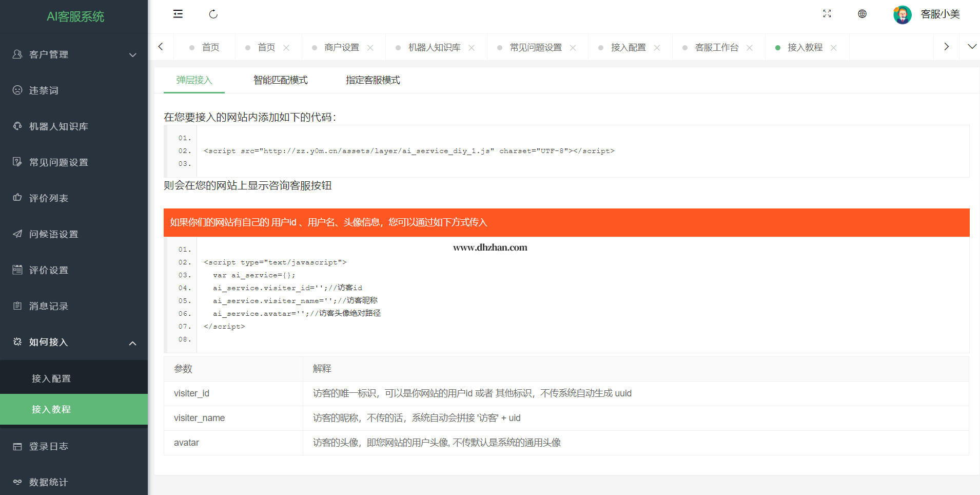Open the tab options dropdown arrow
The height and width of the screenshot is (495, 980).
972,47
